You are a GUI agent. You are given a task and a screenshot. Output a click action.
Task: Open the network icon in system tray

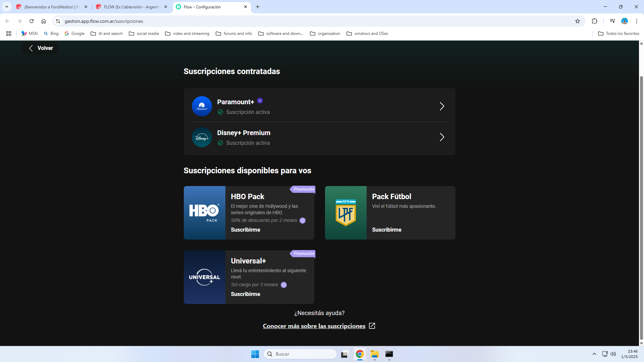605,354
